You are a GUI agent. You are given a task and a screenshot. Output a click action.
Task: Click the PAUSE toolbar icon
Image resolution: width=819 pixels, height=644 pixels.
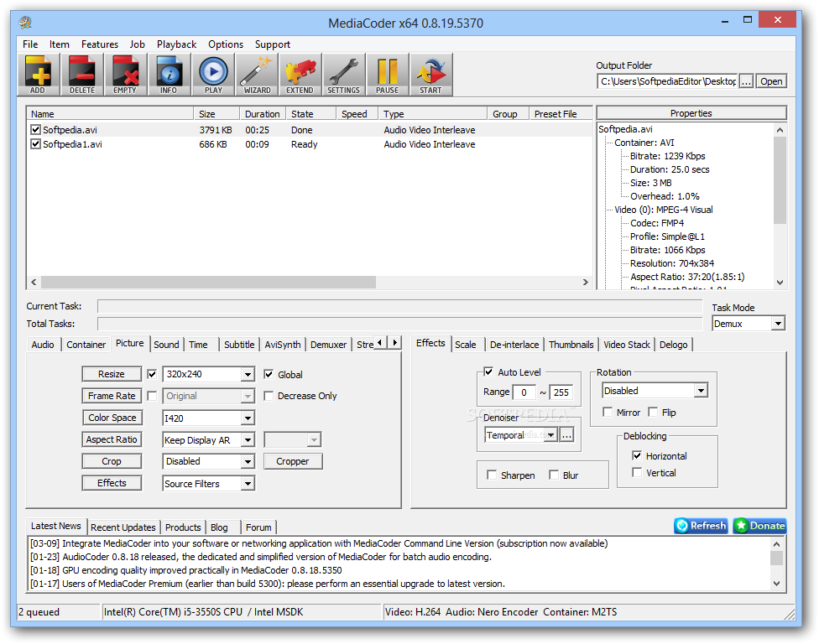(x=388, y=74)
